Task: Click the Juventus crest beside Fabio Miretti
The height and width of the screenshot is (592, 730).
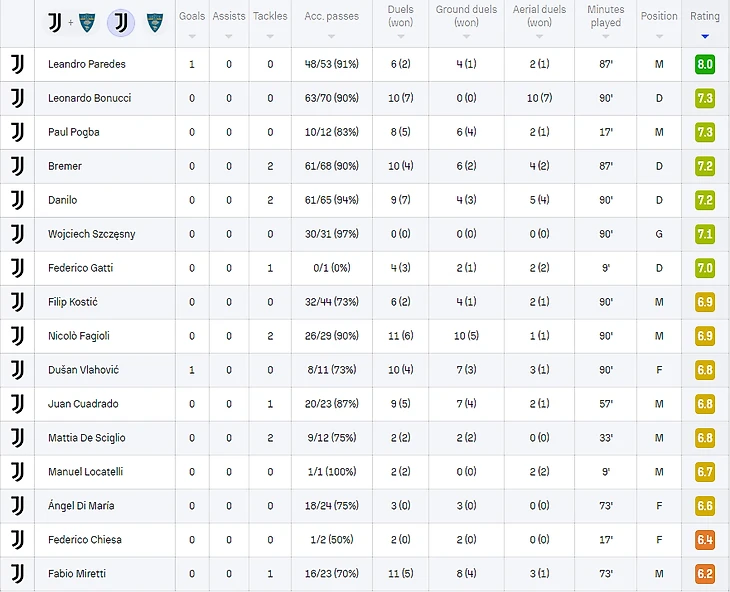Action: [x=17, y=574]
